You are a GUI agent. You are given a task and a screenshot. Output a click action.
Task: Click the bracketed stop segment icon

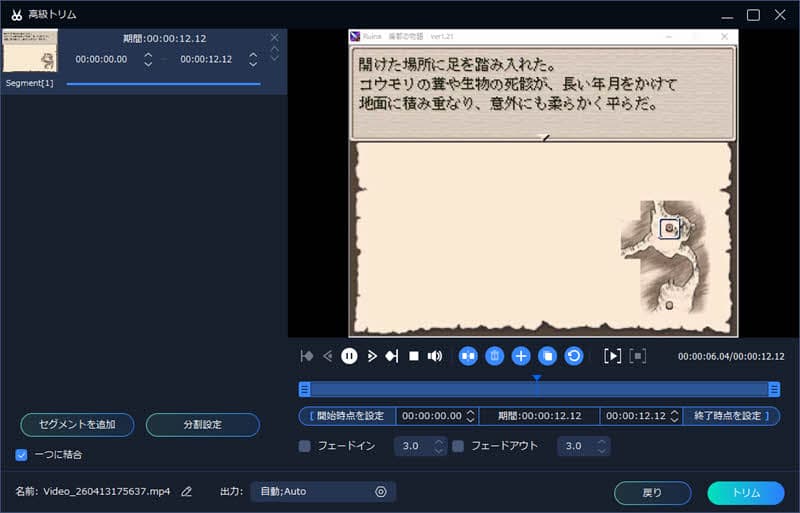click(x=638, y=356)
